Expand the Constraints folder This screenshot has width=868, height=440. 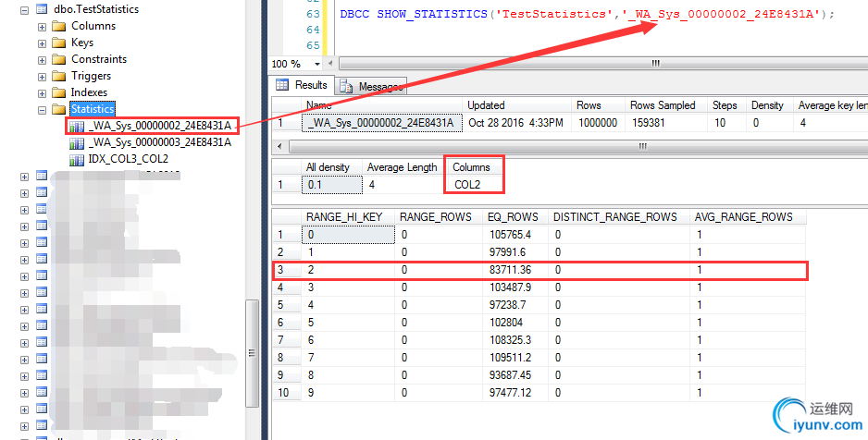(42, 60)
